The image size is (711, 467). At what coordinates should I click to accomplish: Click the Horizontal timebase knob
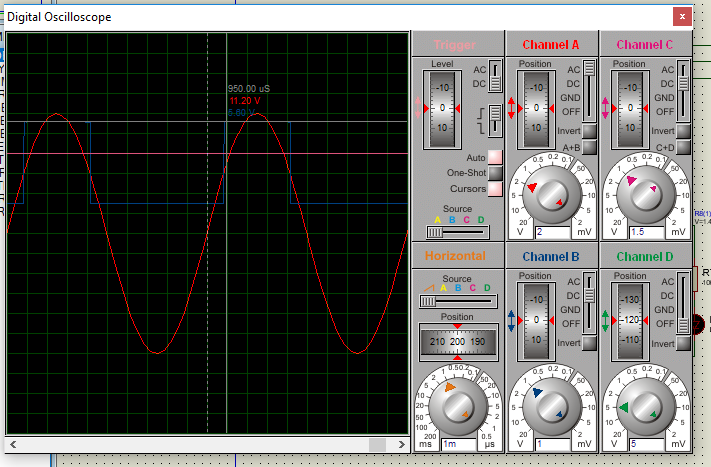click(456, 404)
